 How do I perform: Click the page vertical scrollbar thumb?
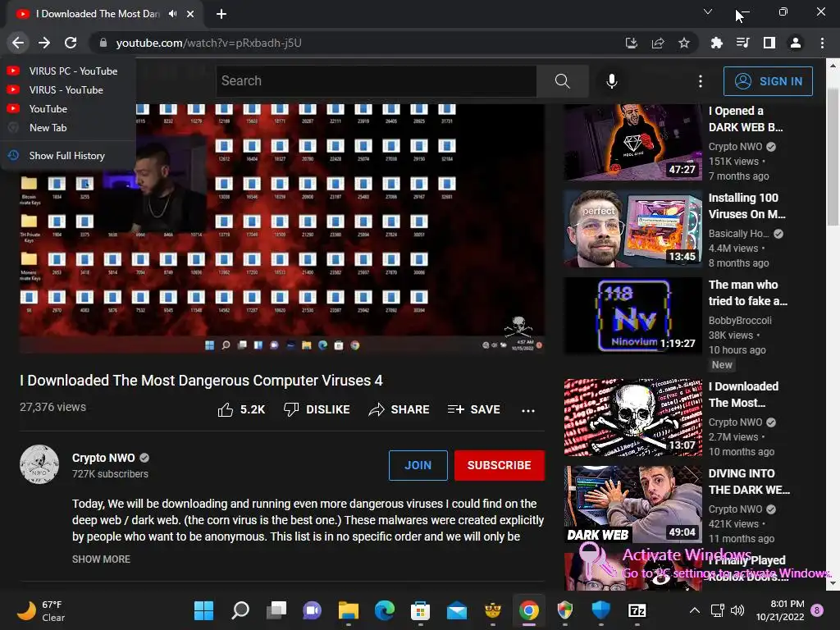coord(833,157)
